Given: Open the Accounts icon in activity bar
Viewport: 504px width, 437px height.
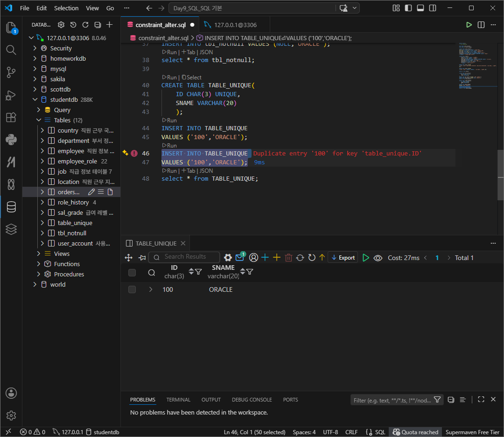Looking at the screenshot, I should tap(11, 393).
